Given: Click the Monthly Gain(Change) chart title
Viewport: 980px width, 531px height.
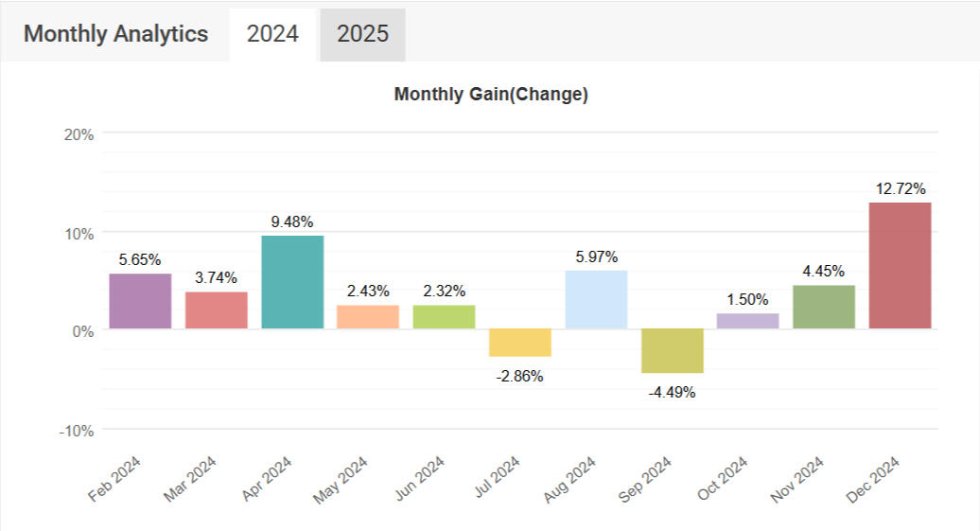Looking at the screenshot, I should [491, 95].
